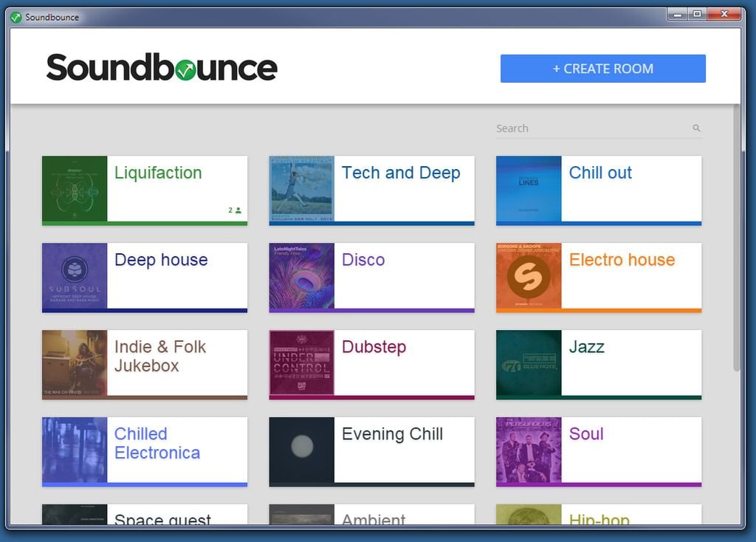Image resolution: width=756 pixels, height=542 pixels.
Task: Click the Create Room button
Action: coord(602,69)
